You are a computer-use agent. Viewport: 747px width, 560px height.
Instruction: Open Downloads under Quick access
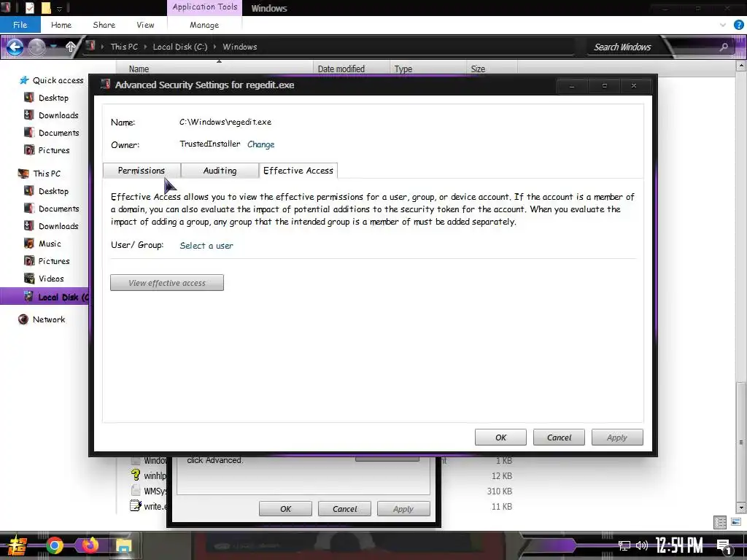(x=58, y=115)
